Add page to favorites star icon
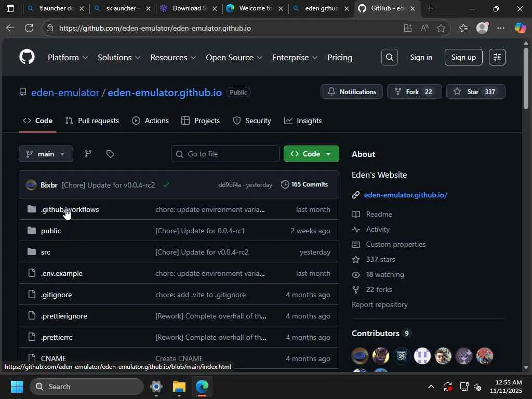The height and width of the screenshot is (399, 532). point(441,28)
